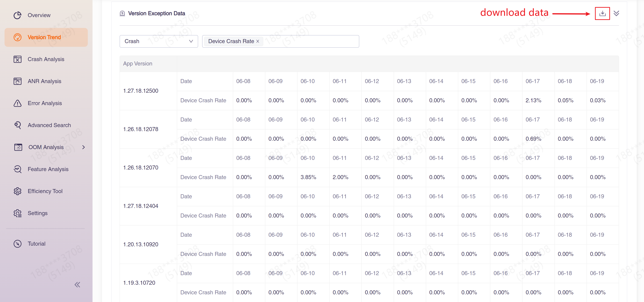Click the Feature Analysis icon
The height and width of the screenshot is (302, 644).
pos(17,169)
